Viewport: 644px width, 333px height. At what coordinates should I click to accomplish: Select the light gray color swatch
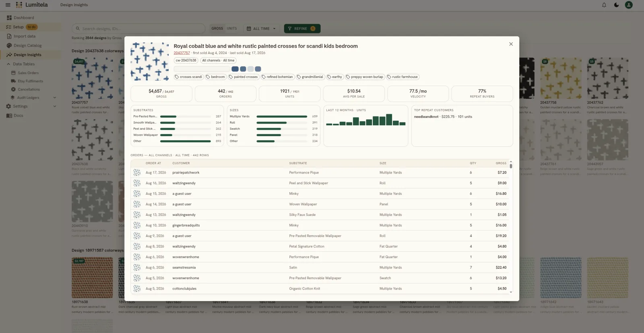point(250,69)
